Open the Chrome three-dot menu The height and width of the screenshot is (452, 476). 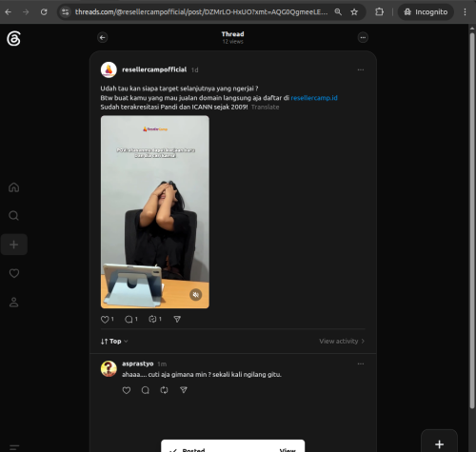coord(465,12)
